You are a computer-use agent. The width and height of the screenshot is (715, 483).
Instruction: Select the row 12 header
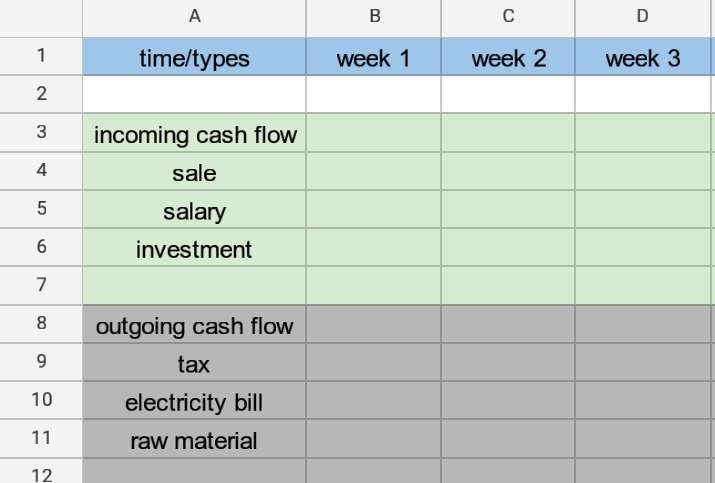41,474
